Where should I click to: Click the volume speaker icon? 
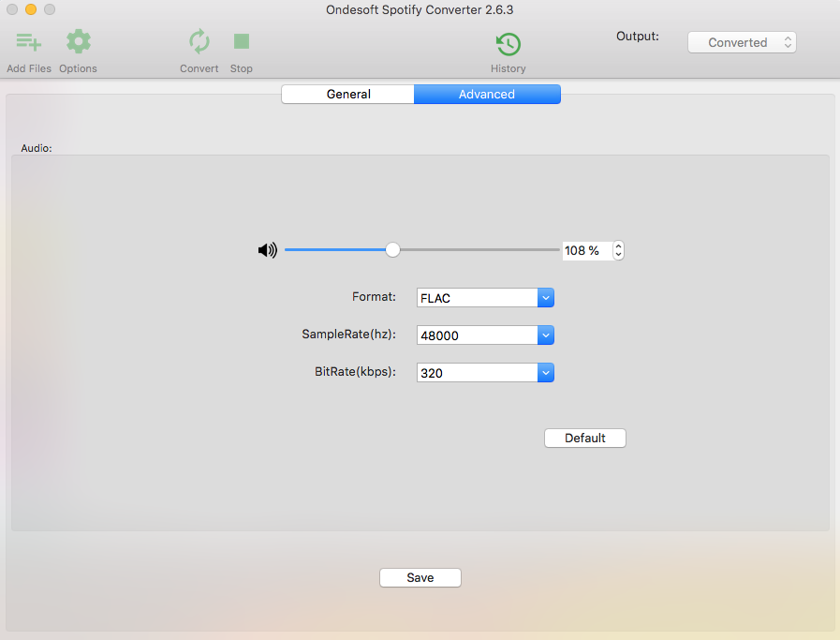point(268,250)
